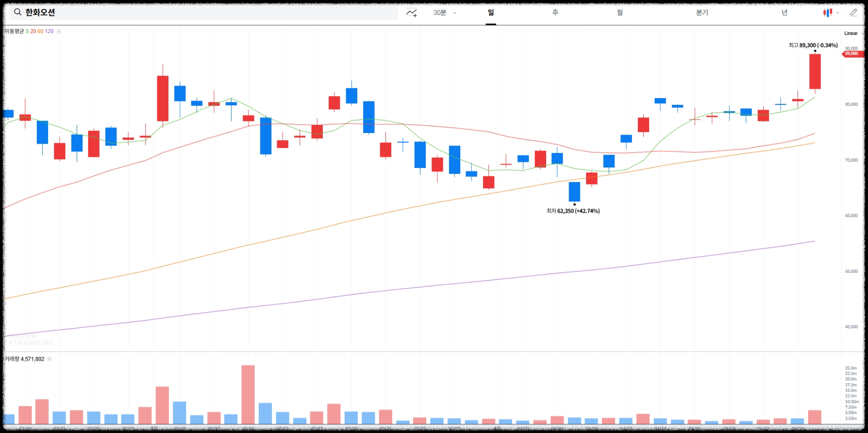This screenshot has height=433, width=868.
Task: Click the tallest red volume bar
Action: 248,395
